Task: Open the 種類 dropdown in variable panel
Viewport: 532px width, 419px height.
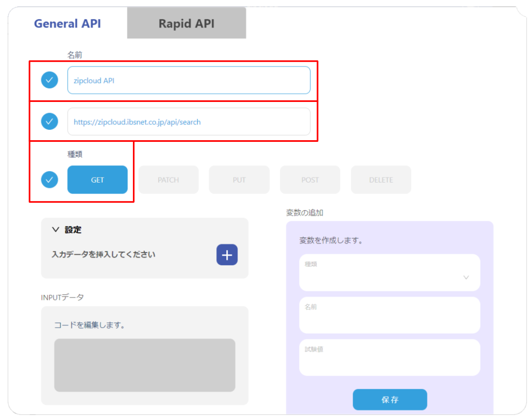Action: pyautogui.click(x=389, y=272)
